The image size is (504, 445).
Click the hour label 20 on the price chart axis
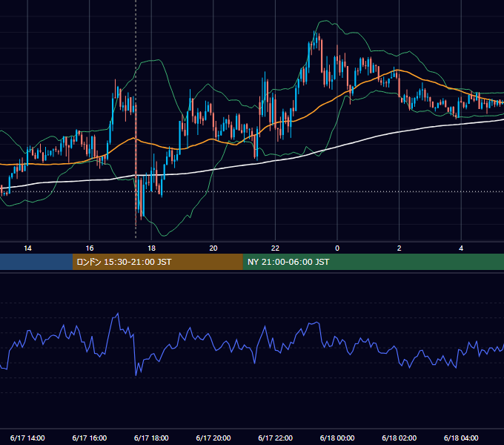point(213,248)
